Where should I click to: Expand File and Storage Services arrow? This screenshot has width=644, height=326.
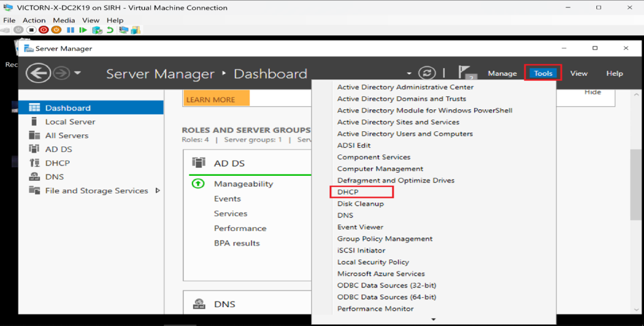[157, 191]
